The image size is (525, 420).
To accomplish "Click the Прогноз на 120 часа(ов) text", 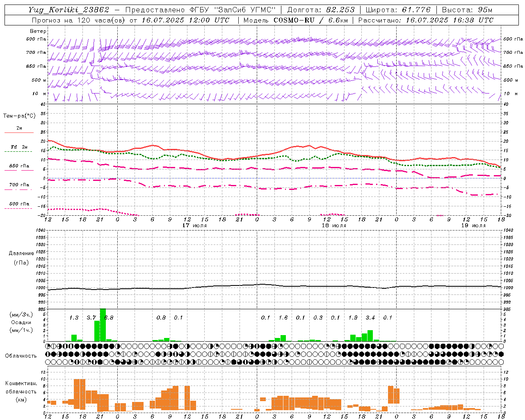I will (x=79, y=20).
